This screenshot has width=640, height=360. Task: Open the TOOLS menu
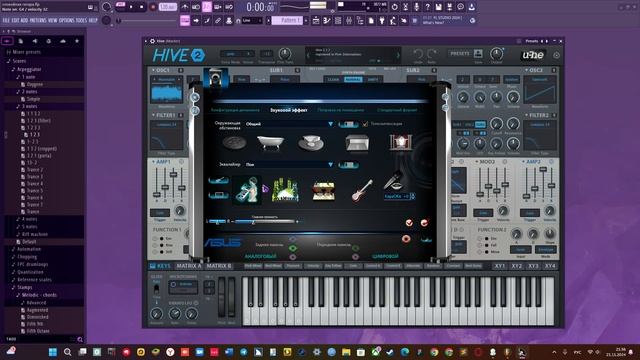point(81,20)
